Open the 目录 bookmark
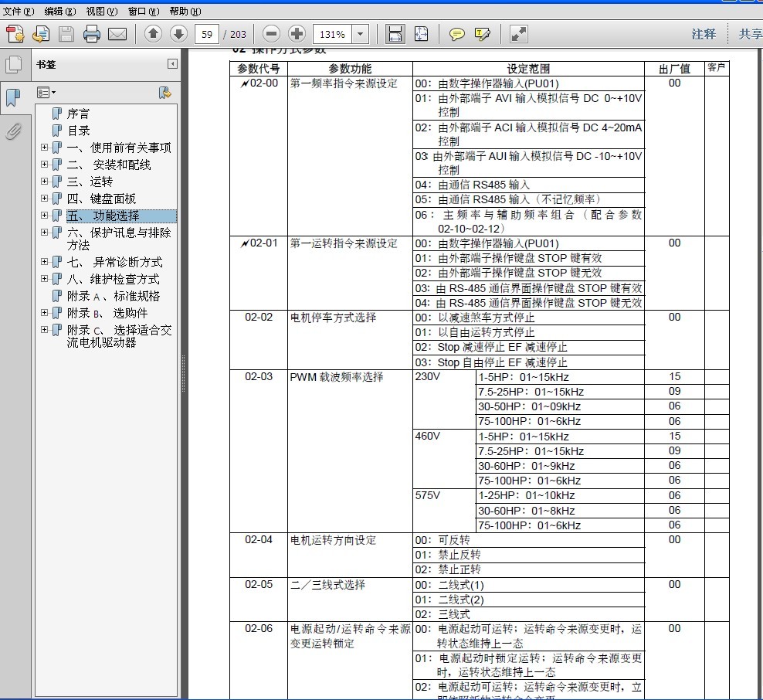Image resolution: width=763 pixels, height=700 pixels. point(78,131)
